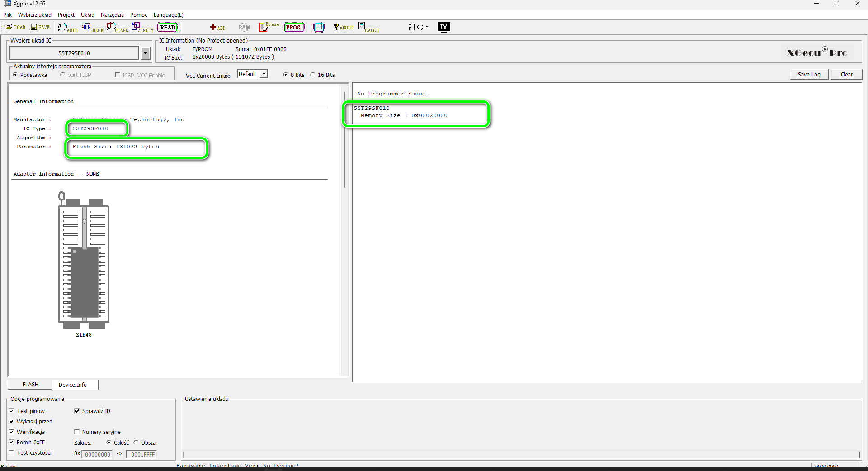Click the programming progress bar

521,455
